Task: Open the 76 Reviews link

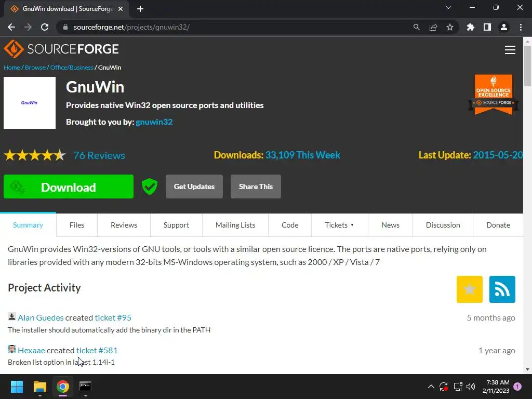Action: [x=99, y=155]
